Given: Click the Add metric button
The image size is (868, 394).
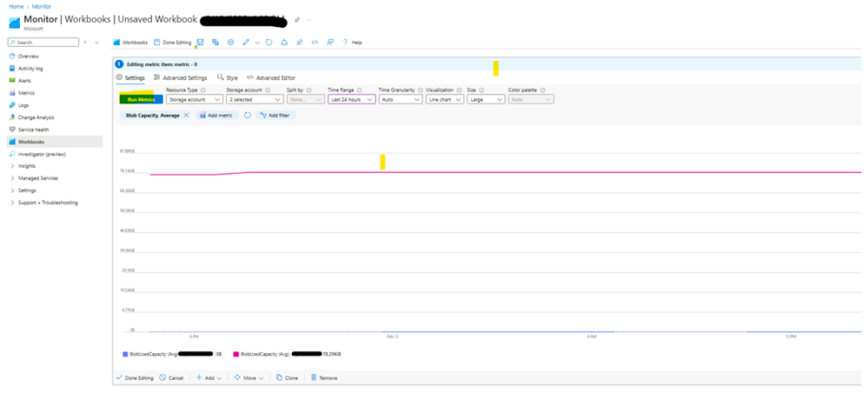Looking at the screenshot, I should point(217,116).
